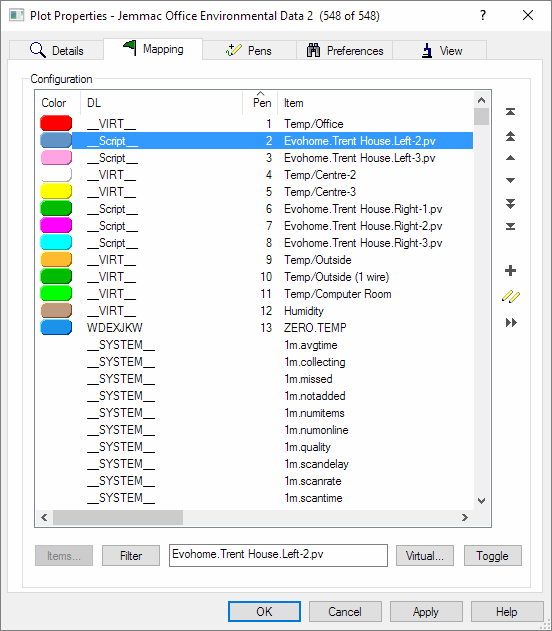The height and width of the screenshot is (631, 552).
Task: Switch to the Pens tab
Action: [249, 51]
